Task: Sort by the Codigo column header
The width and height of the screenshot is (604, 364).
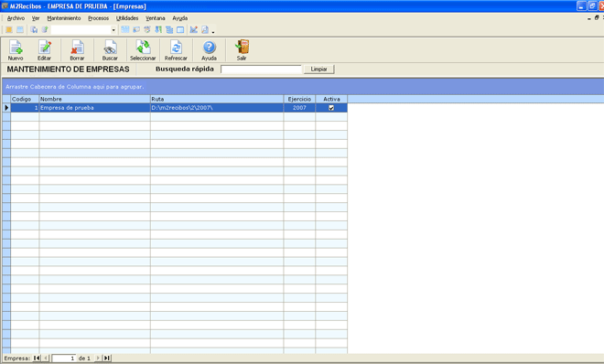Action: pyautogui.click(x=25, y=100)
